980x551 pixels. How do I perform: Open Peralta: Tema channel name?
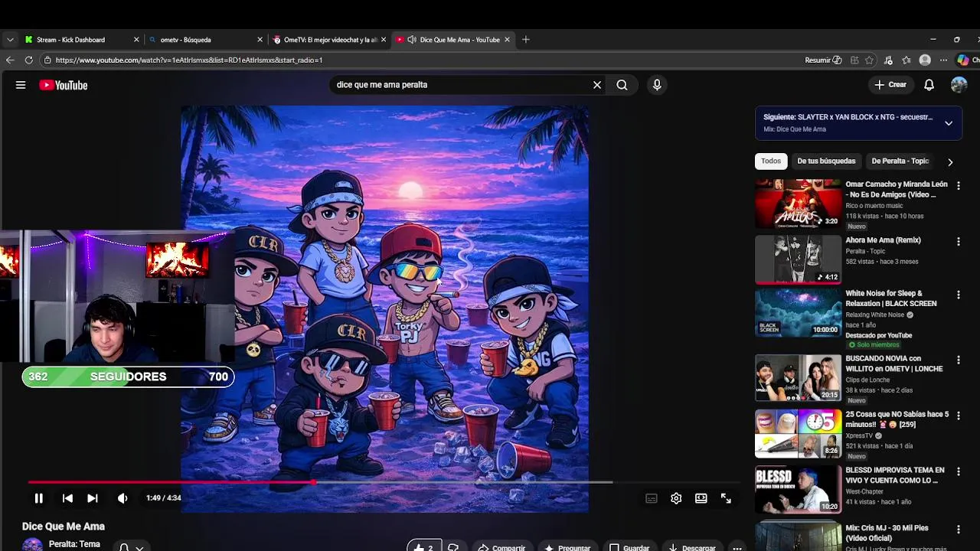[x=74, y=544]
